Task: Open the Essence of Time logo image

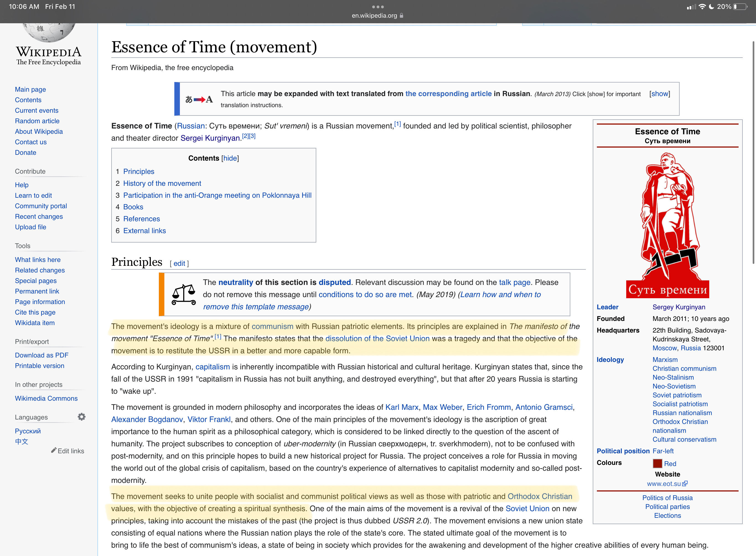Action: (667, 225)
